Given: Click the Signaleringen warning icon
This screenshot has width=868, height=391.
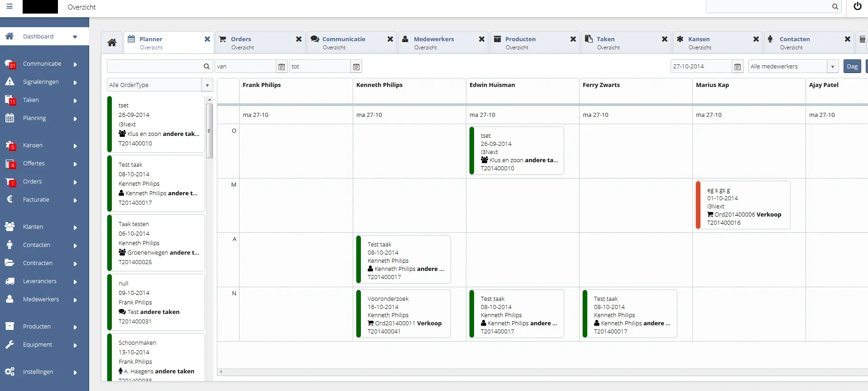Looking at the screenshot, I should tap(10, 82).
